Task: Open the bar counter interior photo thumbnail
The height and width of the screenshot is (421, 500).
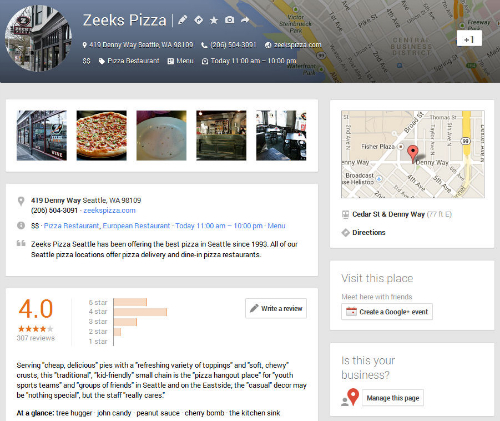Action: click(x=221, y=135)
